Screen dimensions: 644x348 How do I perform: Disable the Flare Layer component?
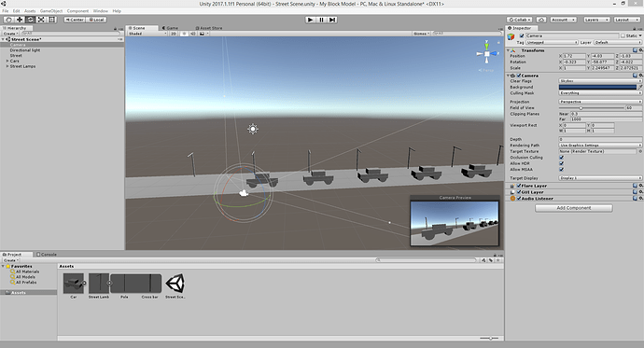coord(519,186)
